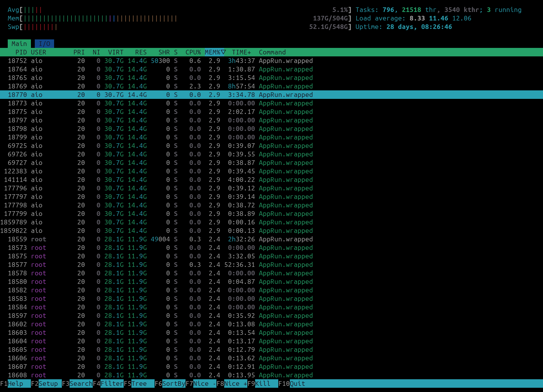Click SHR value 50300
Image resolution: width=543 pixels, height=392 pixels.
point(160,61)
